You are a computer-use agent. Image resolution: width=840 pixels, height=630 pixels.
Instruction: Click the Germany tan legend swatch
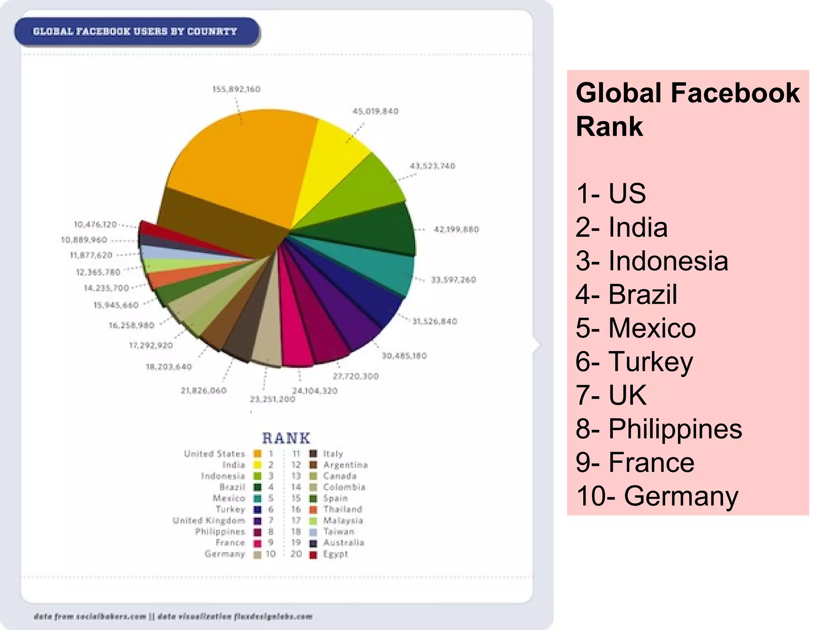click(x=257, y=554)
